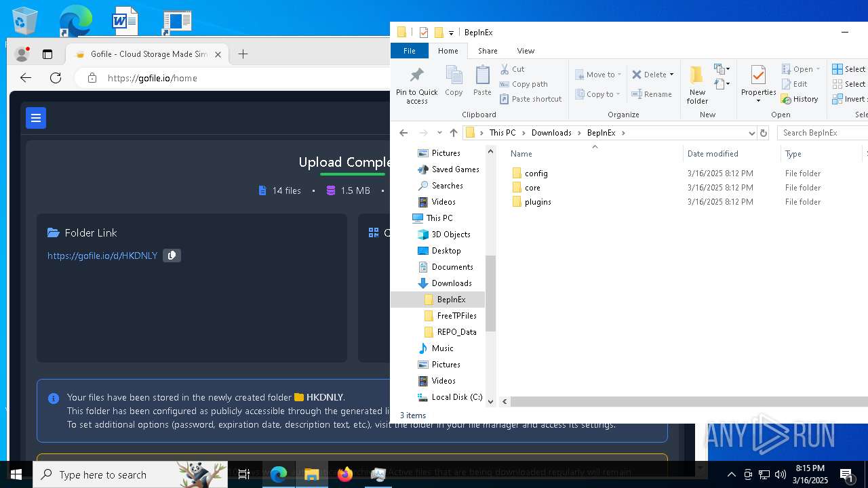Screen dimensions: 868x488
Task: Open the Properties dropdown arrow
Action: [758, 101]
